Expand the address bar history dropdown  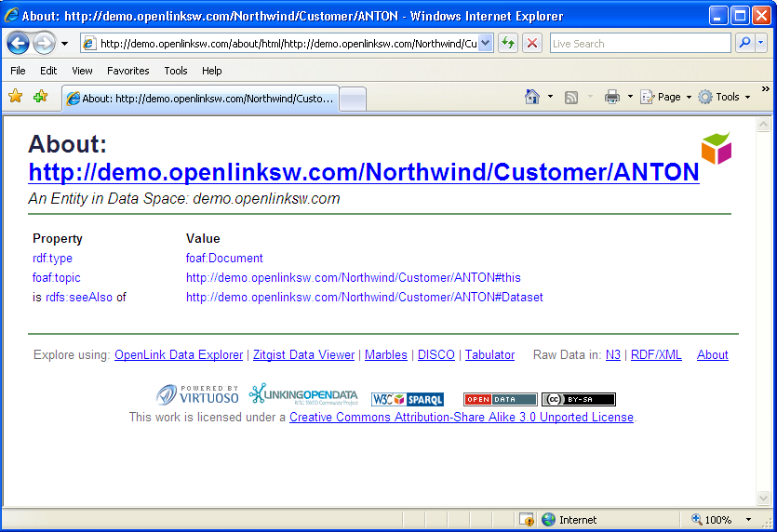coord(486,44)
